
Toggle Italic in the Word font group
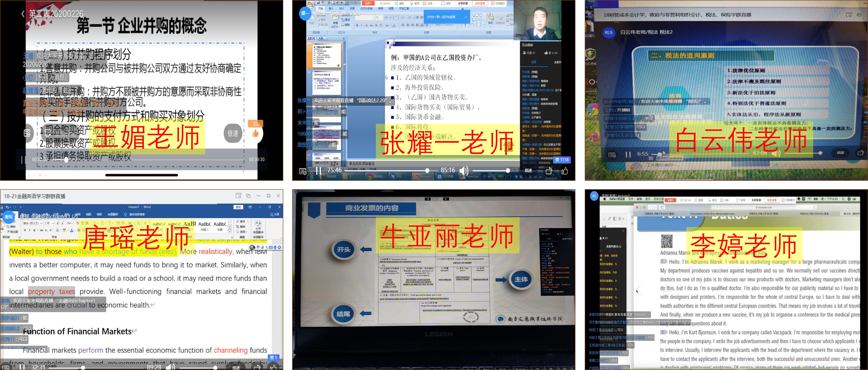point(29,230)
